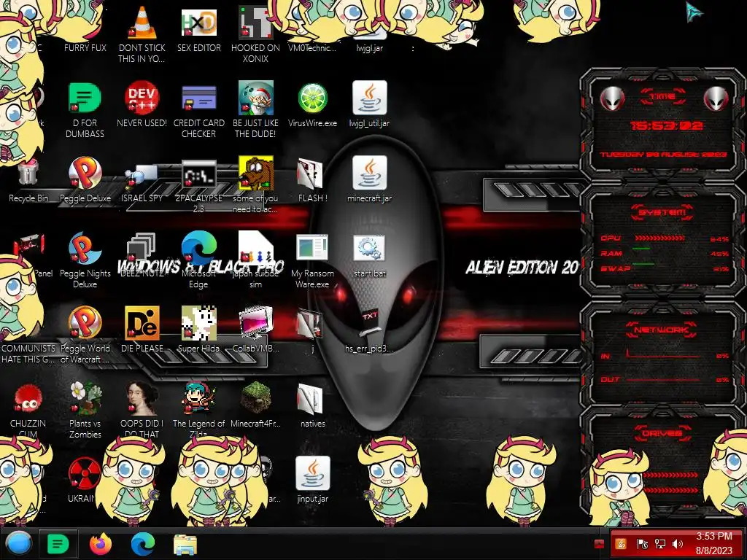Open the Action Center flag tray icon
Viewport: 747px width, 560px height.
[x=642, y=544]
